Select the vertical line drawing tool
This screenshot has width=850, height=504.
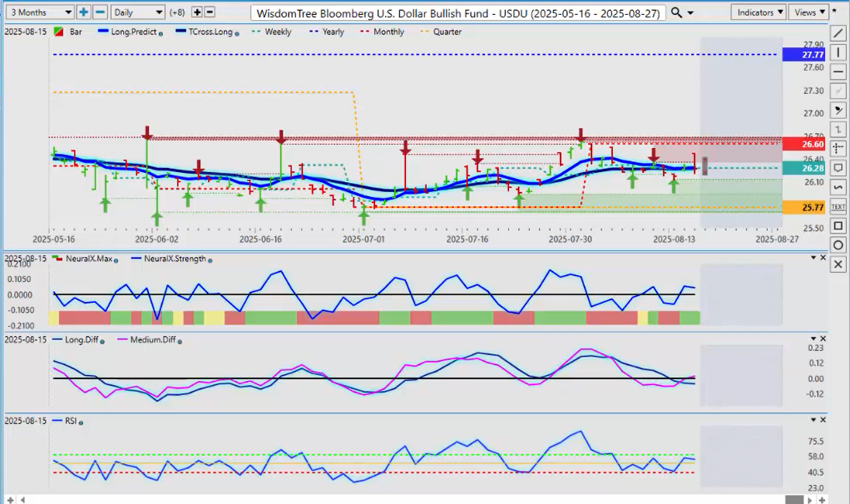839,52
